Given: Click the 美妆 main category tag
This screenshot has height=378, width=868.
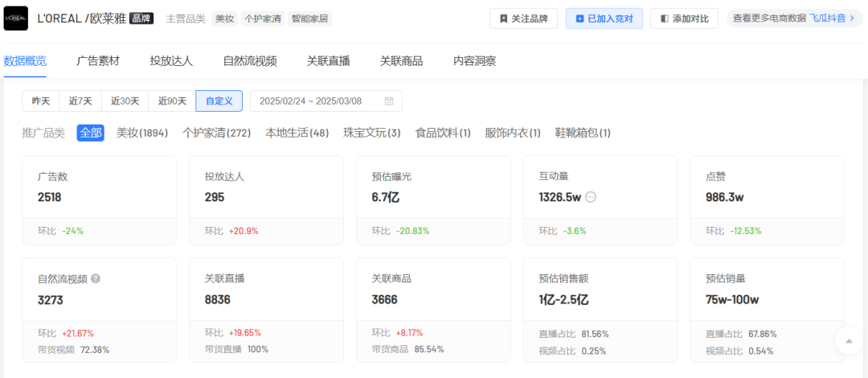Looking at the screenshot, I should [x=225, y=18].
